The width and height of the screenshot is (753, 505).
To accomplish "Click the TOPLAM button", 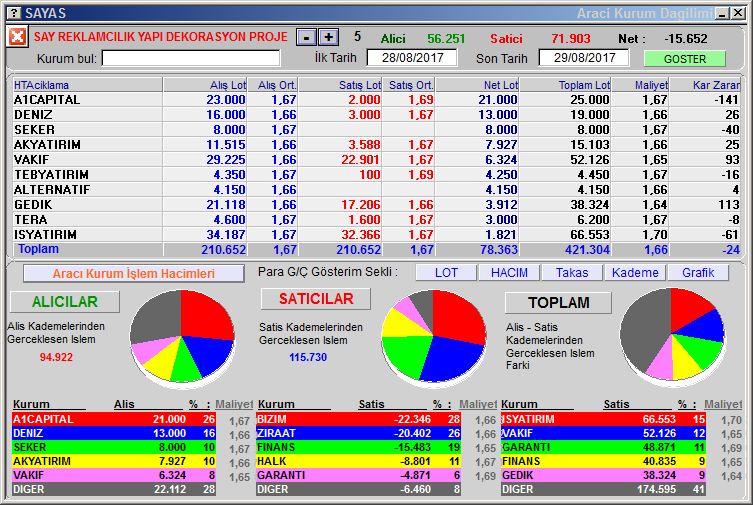I will pos(559,302).
